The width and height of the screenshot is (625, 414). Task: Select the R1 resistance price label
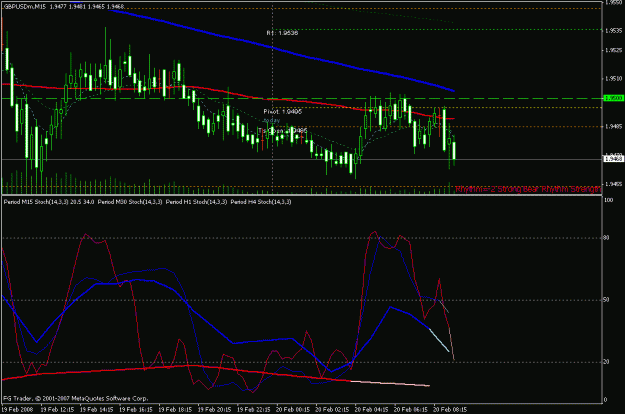click(x=282, y=33)
